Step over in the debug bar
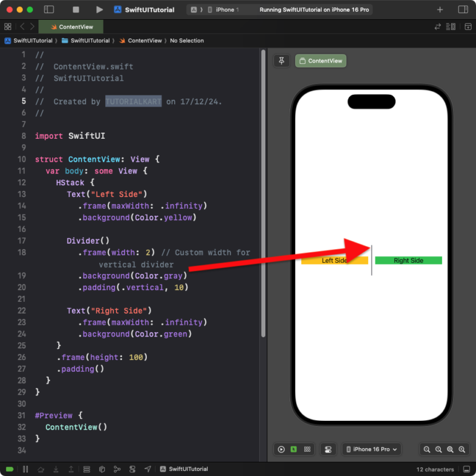Screen dimensions: 476x476 (41, 469)
